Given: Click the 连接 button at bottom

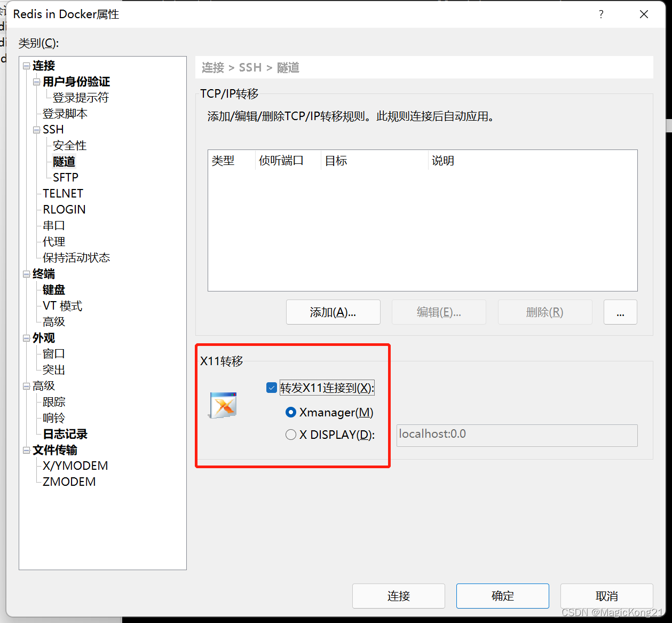Looking at the screenshot, I should click(x=399, y=596).
